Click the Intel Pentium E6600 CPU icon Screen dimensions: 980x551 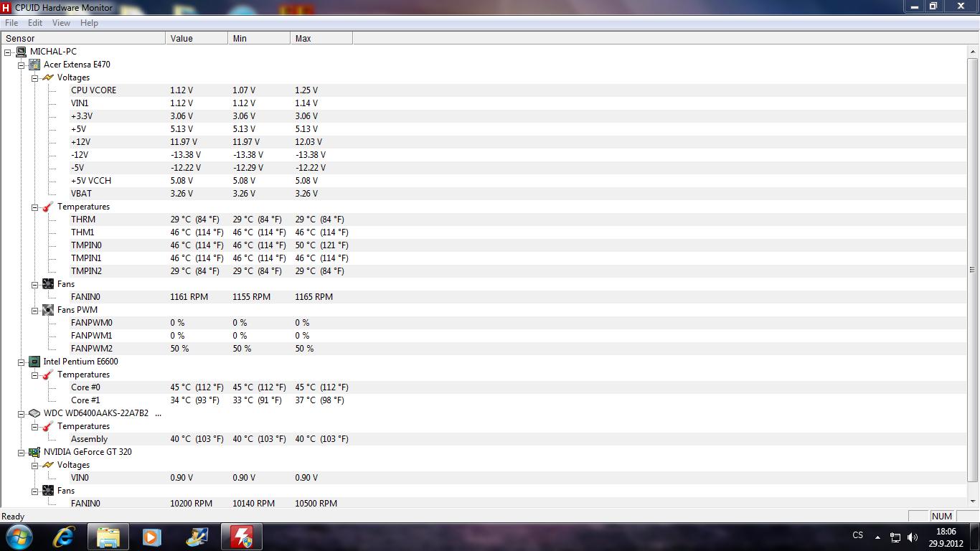pyautogui.click(x=34, y=362)
